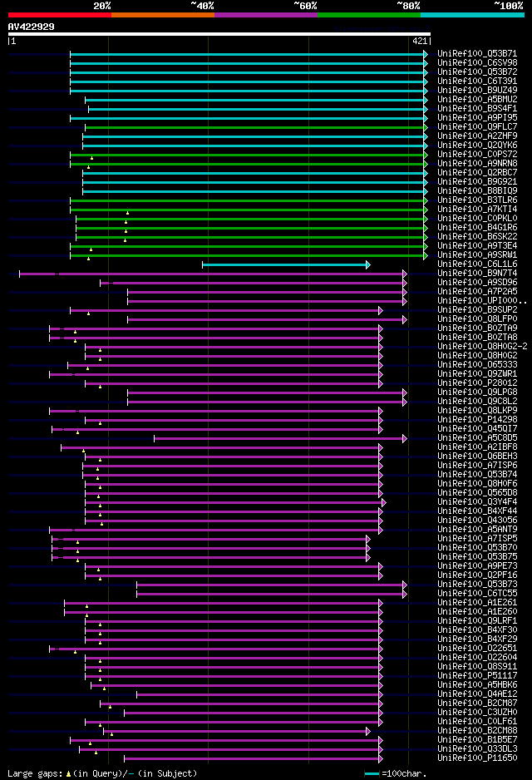Select the UniRef100_Q9FLC7 label
Image resolution: width=532 pixels, height=780 pixels.
pyautogui.click(x=477, y=126)
